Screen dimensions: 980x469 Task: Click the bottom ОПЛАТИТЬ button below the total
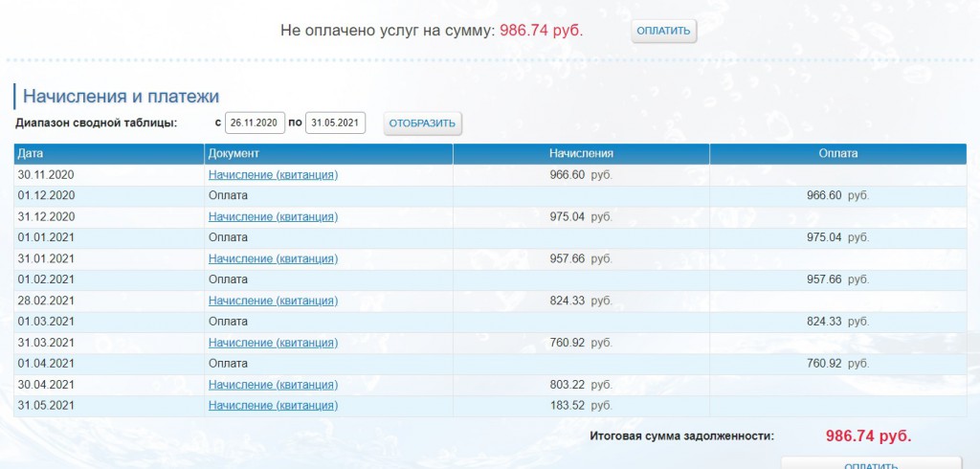(x=869, y=463)
